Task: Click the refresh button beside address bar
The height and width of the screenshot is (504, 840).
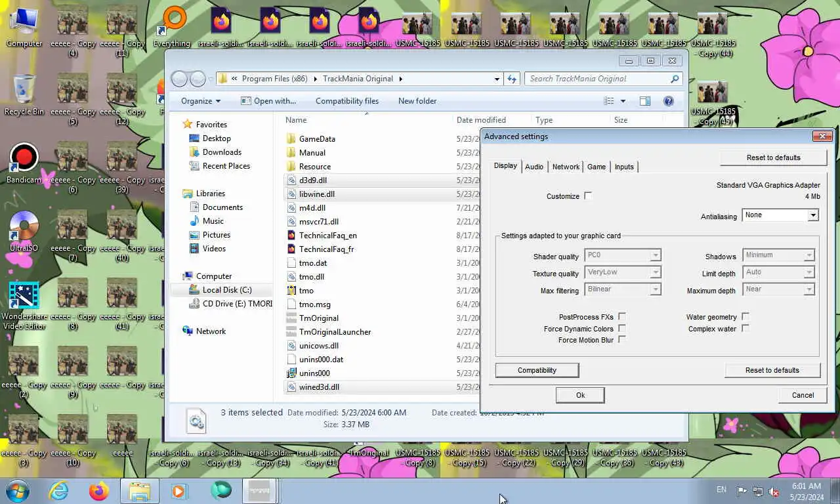Action: [x=512, y=79]
